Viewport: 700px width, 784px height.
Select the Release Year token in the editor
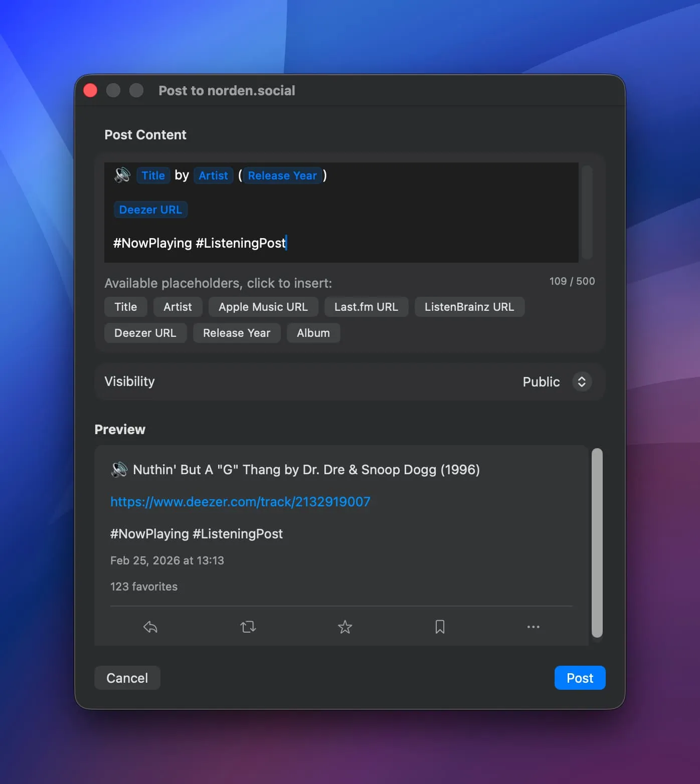282,175
